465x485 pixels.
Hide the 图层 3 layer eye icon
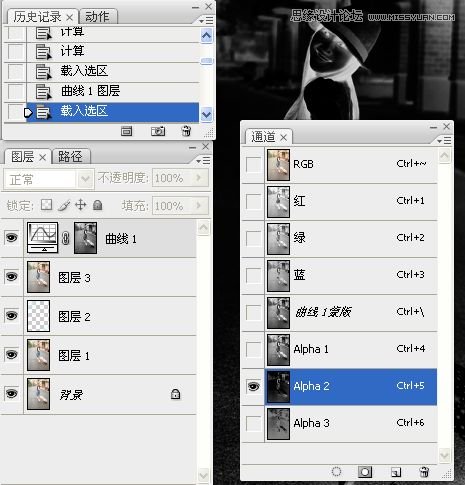(12, 276)
